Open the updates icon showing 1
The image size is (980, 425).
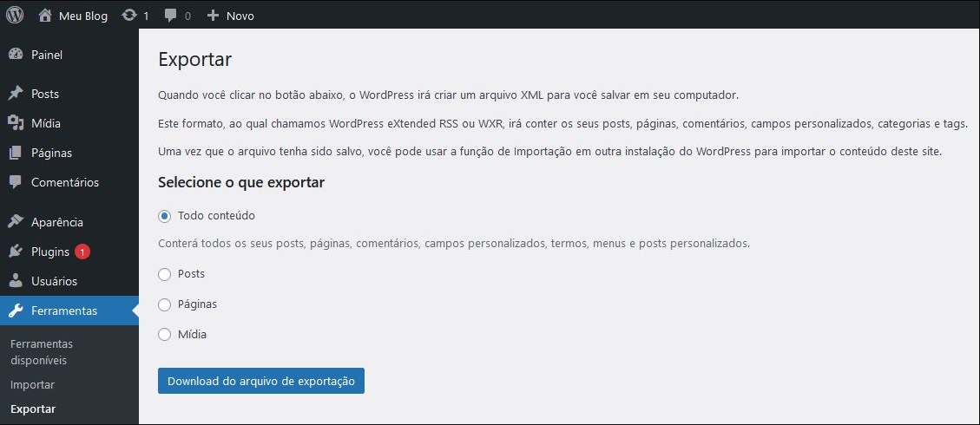click(129, 16)
